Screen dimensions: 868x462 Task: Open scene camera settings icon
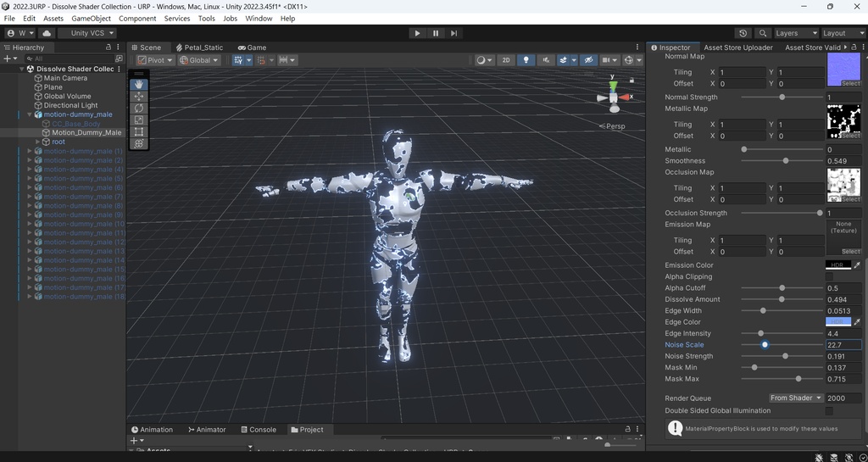coord(605,60)
